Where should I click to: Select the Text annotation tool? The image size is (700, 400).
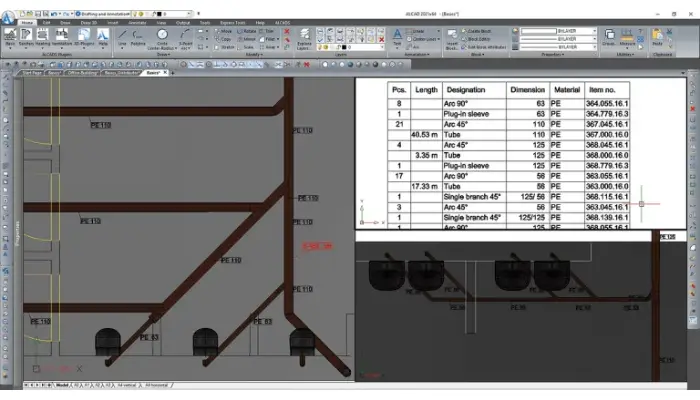(396, 37)
